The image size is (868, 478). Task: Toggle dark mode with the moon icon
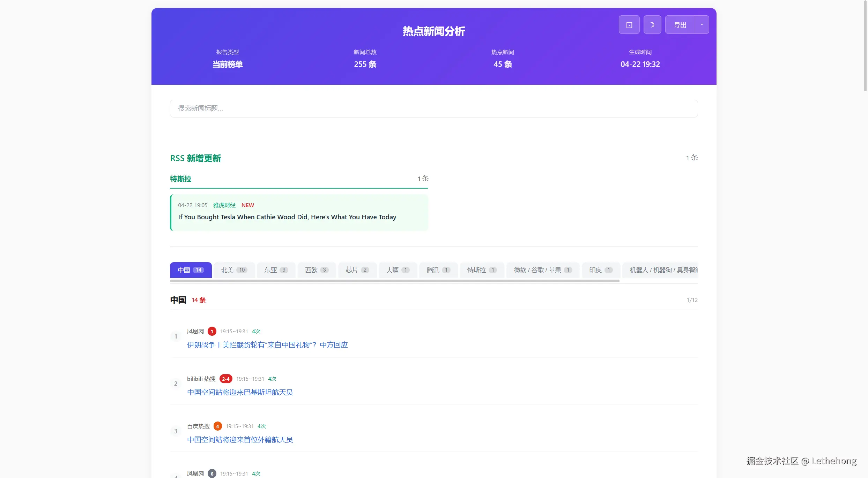[652, 25]
